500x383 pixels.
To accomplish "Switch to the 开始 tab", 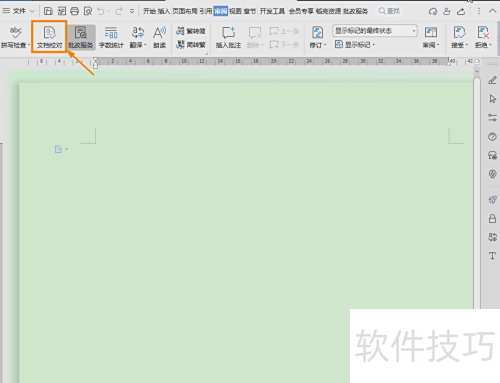I will pos(149,11).
